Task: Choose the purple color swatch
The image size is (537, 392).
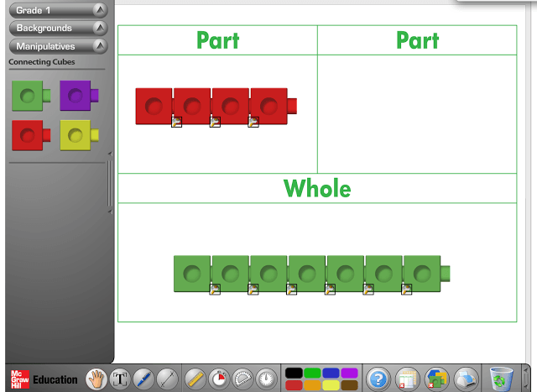Action: pos(349,373)
